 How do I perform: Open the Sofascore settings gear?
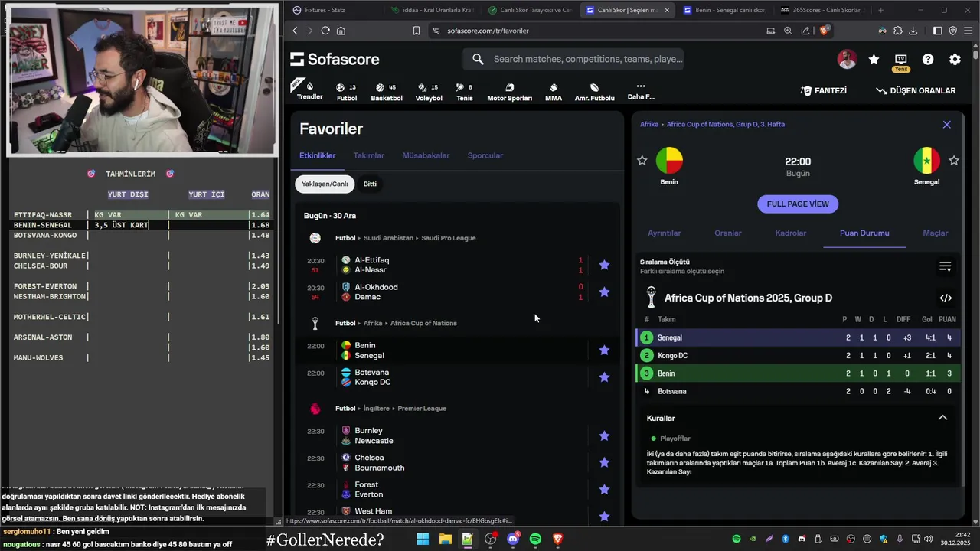point(955,59)
